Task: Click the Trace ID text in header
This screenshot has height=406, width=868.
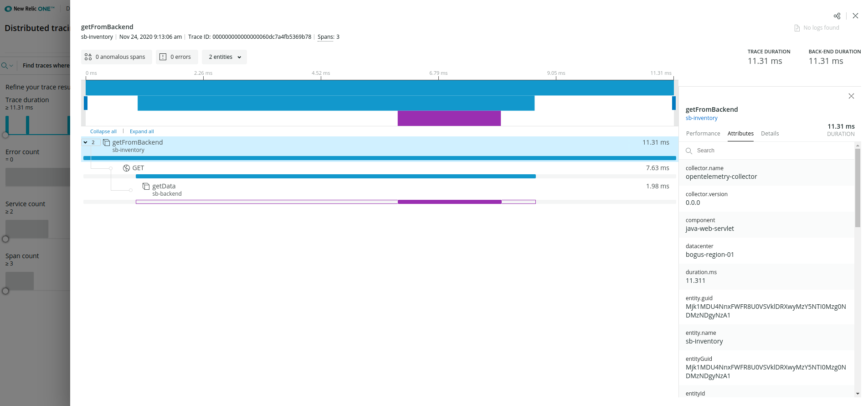Action: [x=250, y=37]
